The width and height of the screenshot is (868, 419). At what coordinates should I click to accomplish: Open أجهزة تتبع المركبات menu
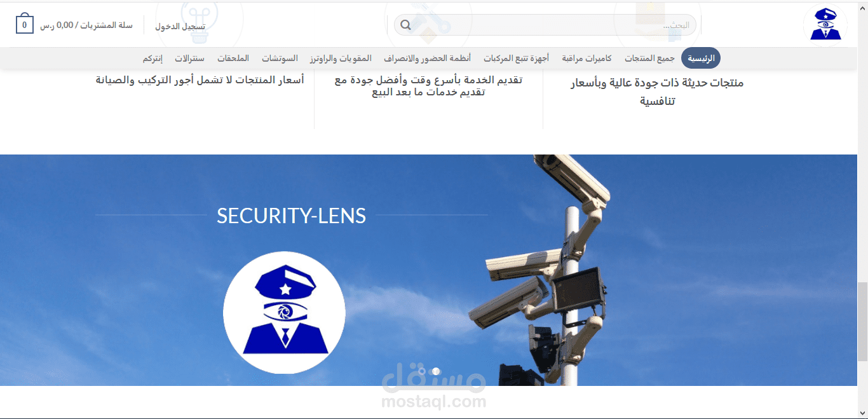[x=516, y=58]
